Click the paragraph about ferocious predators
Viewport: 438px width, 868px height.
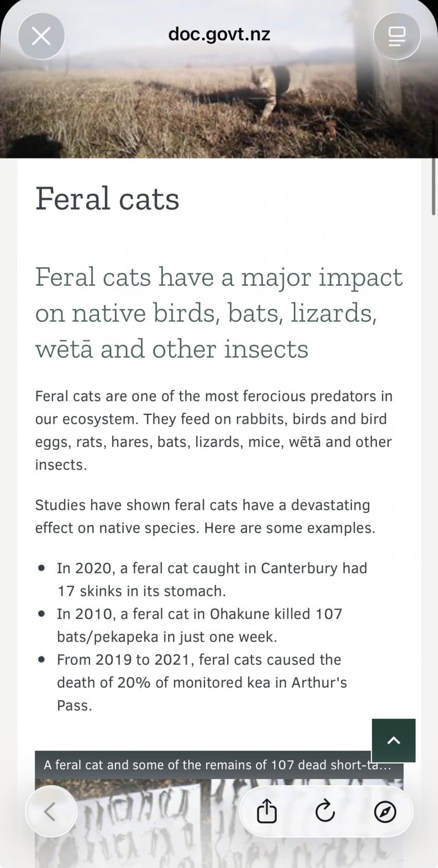point(214,430)
